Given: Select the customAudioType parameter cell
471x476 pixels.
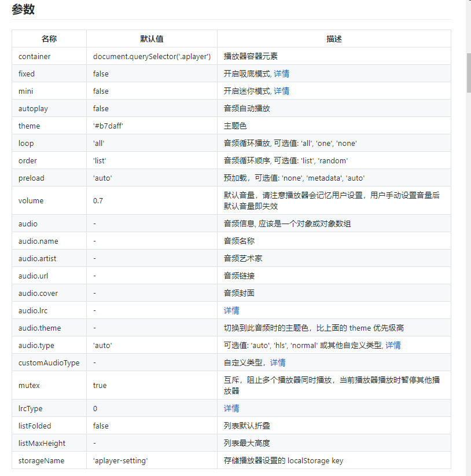Looking at the screenshot, I should [x=49, y=363].
